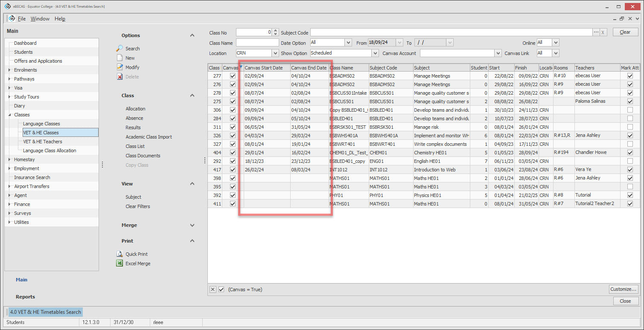The height and width of the screenshot is (330, 644).
Task: Remove filter using the X icon
Action: 213,289
